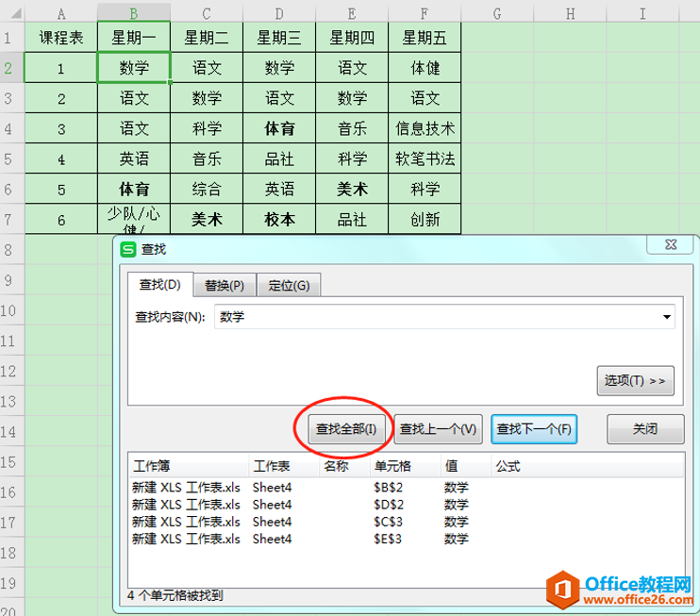Click the 软笔书法 cell
The height and width of the screenshot is (616, 700).
click(x=425, y=158)
